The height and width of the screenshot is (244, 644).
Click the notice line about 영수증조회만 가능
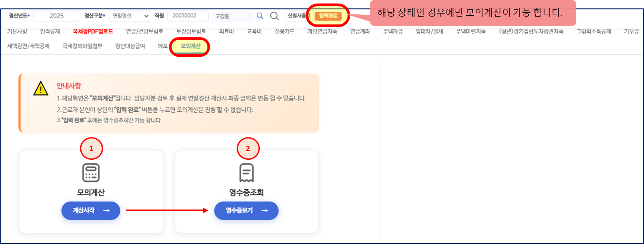point(109,120)
